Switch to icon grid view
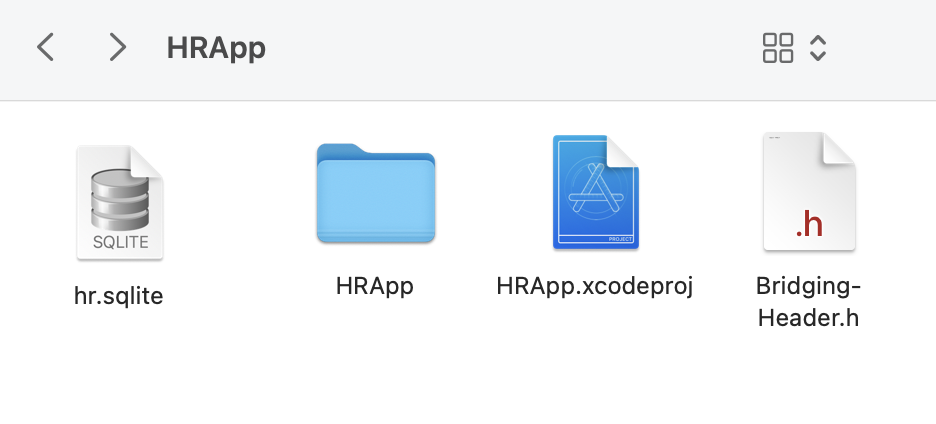This screenshot has width=936, height=424. pyautogui.click(x=778, y=48)
